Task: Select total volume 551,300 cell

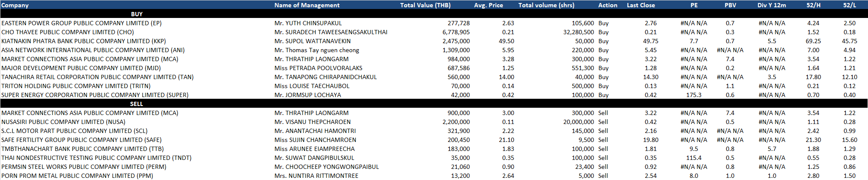Action: [583, 68]
